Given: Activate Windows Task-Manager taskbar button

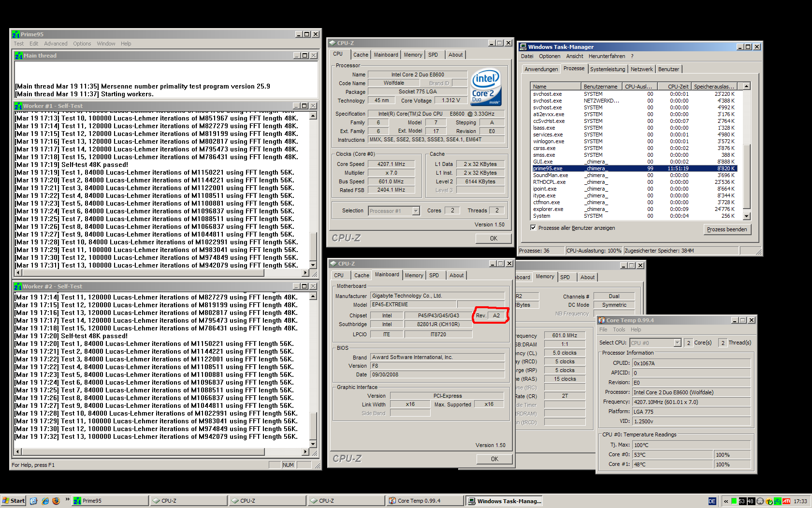Looking at the screenshot, I should click(x=504, y=501).
